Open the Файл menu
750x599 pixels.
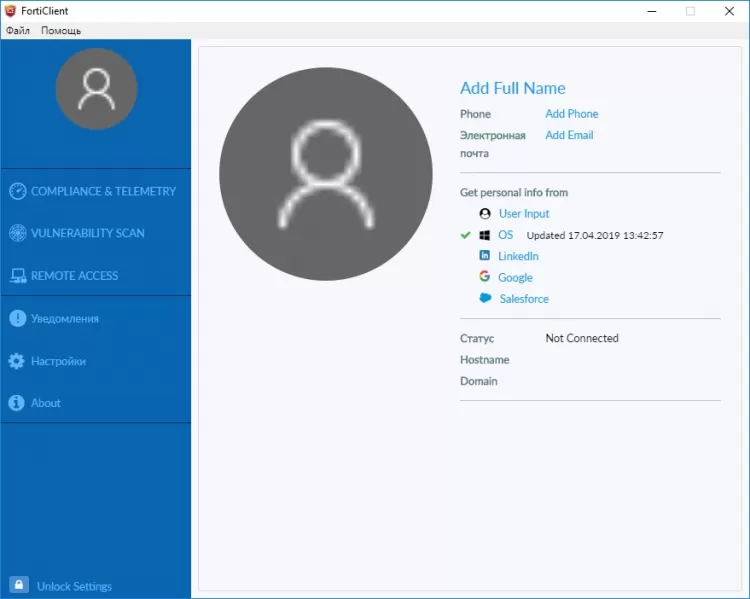point(18,31)
